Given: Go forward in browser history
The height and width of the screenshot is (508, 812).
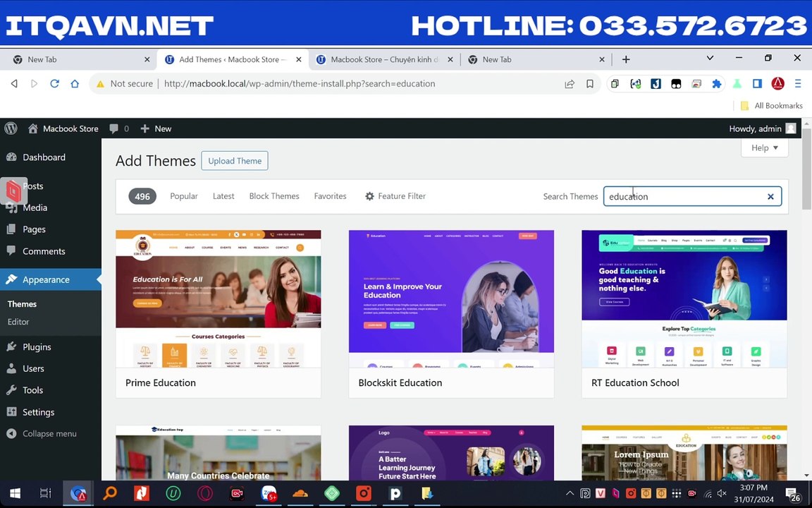Looking at the screenshot, I should click(34, 83).
